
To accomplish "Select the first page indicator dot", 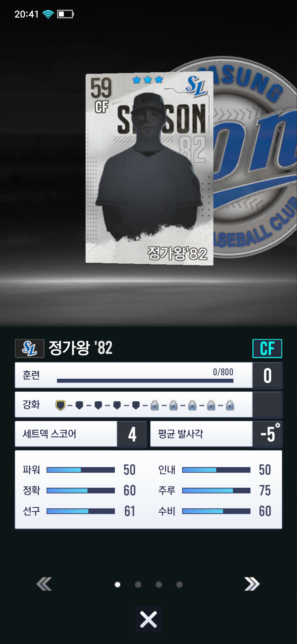I will [x=117, y=584].
